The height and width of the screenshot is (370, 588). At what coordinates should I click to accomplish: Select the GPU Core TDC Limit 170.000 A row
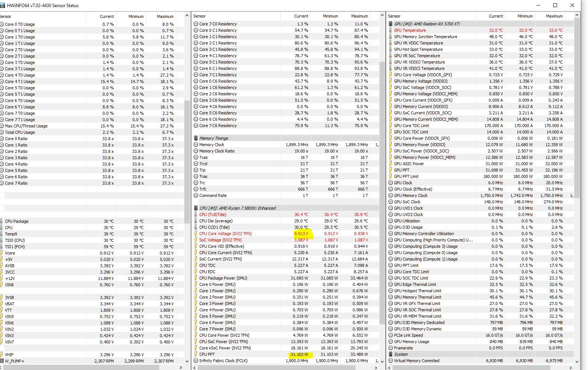(481, 126)
